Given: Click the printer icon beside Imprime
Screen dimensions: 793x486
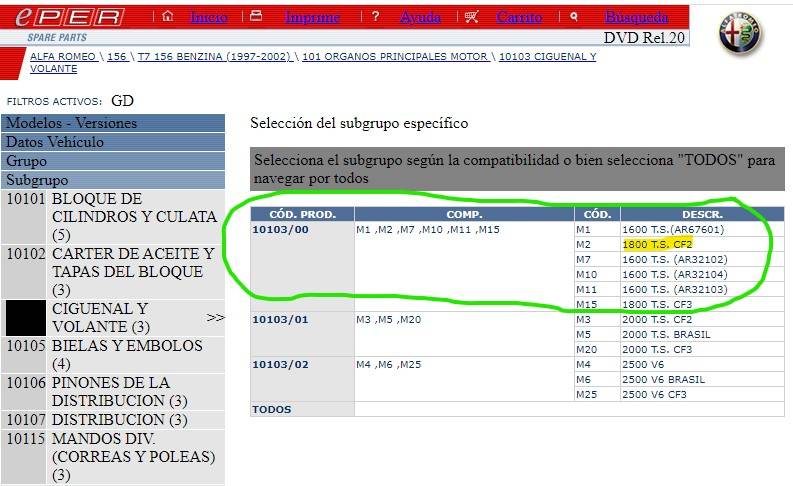Looking at the screenshot, I should (256, 16).
